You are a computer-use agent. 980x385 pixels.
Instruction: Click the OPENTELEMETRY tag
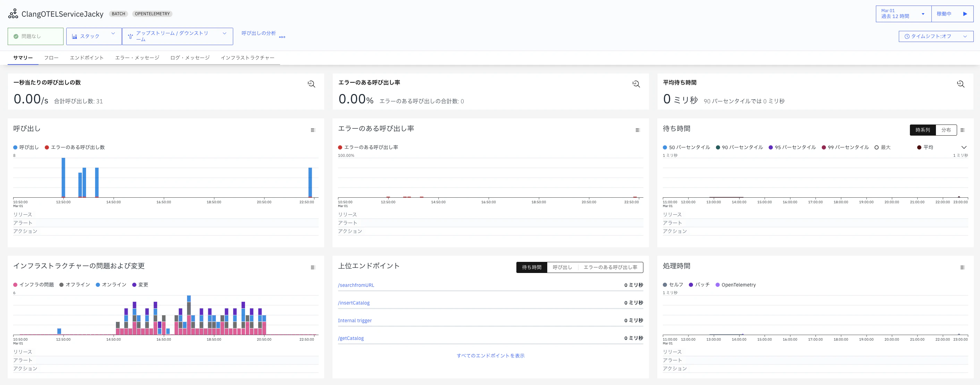coord(152,14)
